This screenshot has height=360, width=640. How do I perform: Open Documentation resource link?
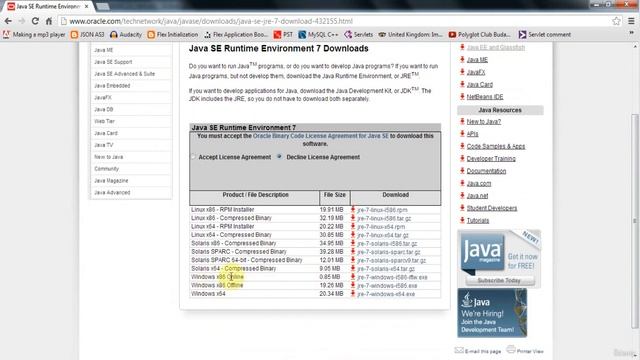click(486, 171)
